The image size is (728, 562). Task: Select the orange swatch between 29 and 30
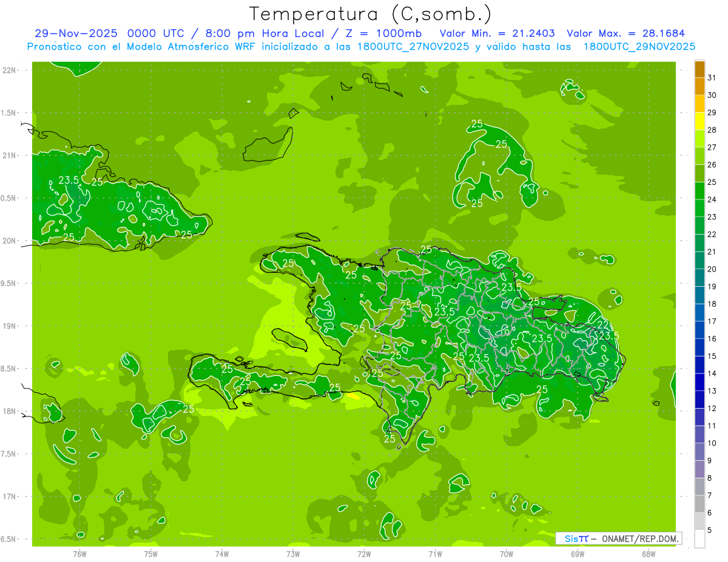(699, 104)
